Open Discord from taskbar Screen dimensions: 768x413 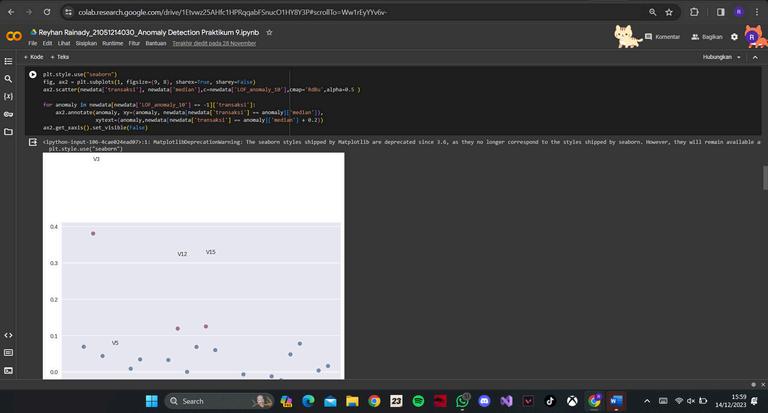(484, 401)
